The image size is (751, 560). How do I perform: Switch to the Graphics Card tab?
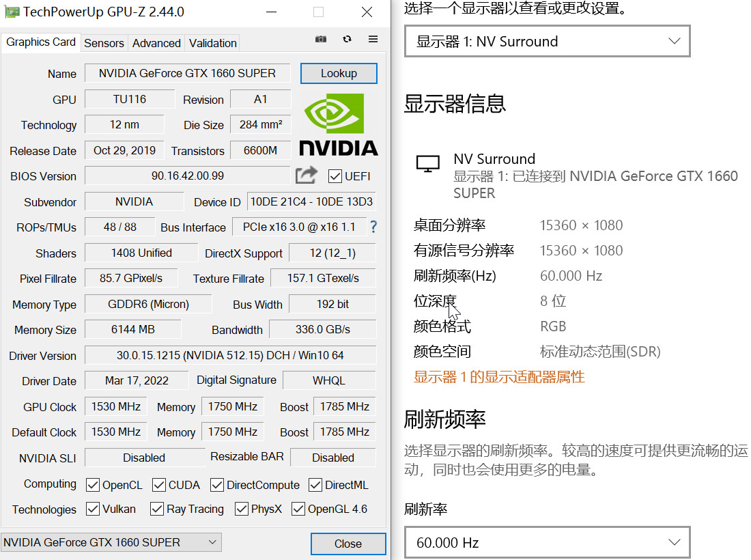coord(41,42)
